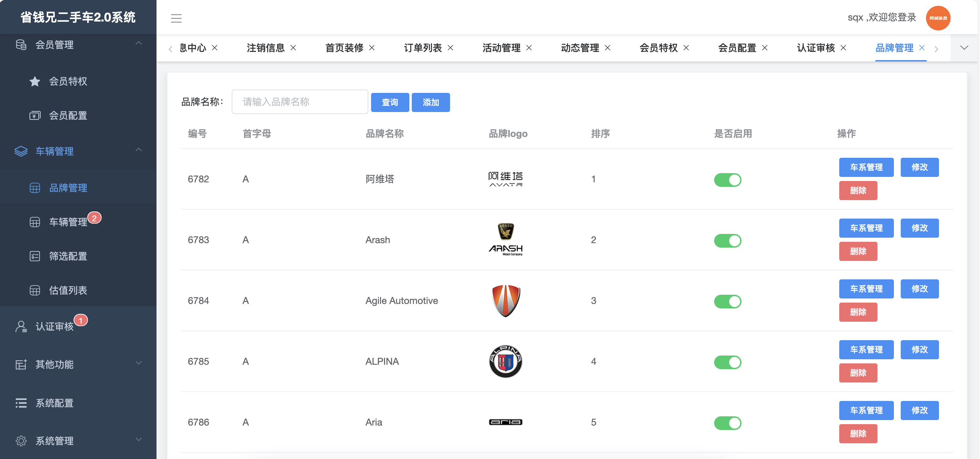Click the grid icon beside 估值列表

(x=35, y=290)
